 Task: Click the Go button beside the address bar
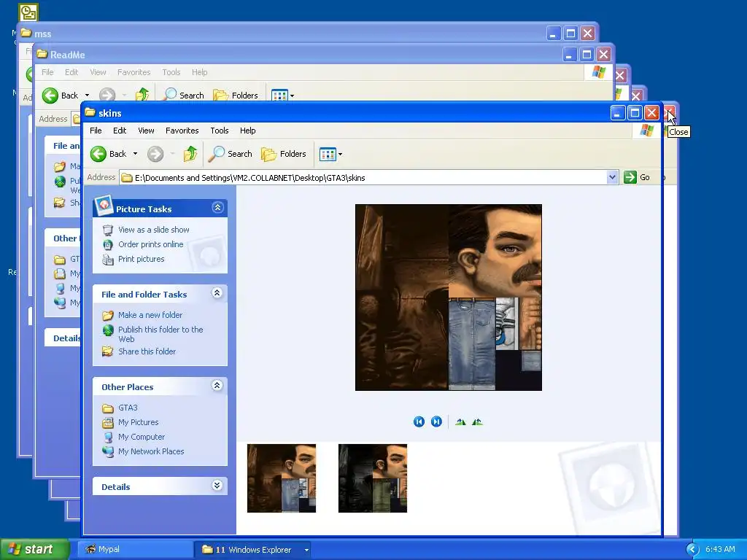[637, 178]
